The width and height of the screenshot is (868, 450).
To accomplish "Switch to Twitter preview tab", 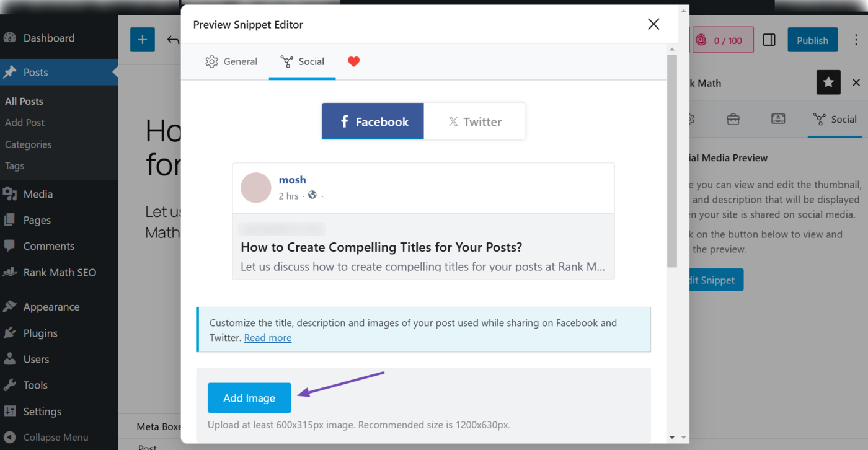I will coord(475,121).
